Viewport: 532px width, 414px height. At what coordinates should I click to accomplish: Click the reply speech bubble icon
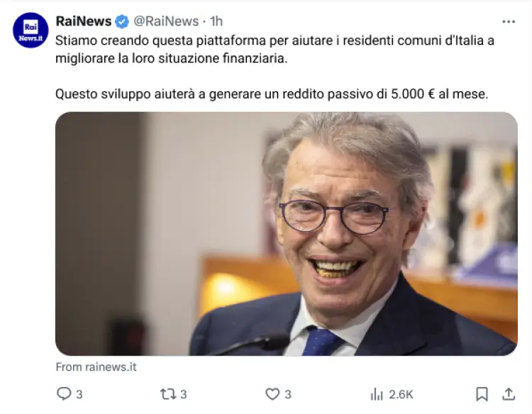[x=63, y=394]
